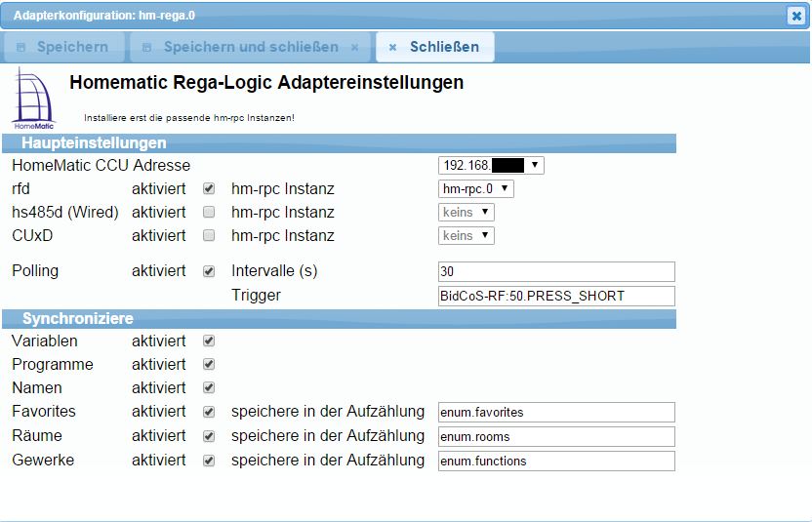Click the HomeMatic CCU Adresse label
812x522 pixels.
(101, 165)
